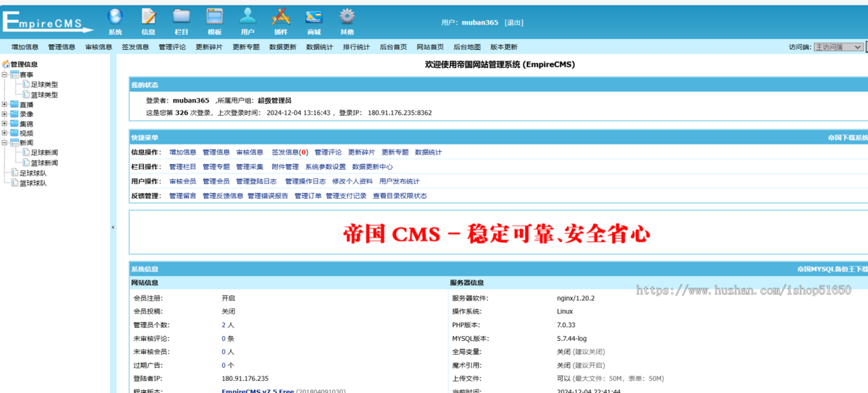Click 修改个人资料 link in 用户操作 row
The height and width of the screenshot is (393, 868).
352,181
